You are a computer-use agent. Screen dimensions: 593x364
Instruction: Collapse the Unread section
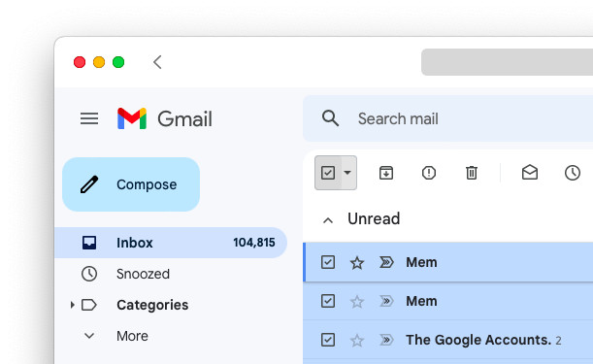(328, 220)
